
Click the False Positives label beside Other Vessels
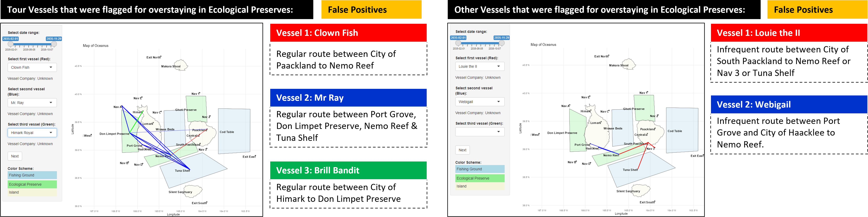[817, 10]
